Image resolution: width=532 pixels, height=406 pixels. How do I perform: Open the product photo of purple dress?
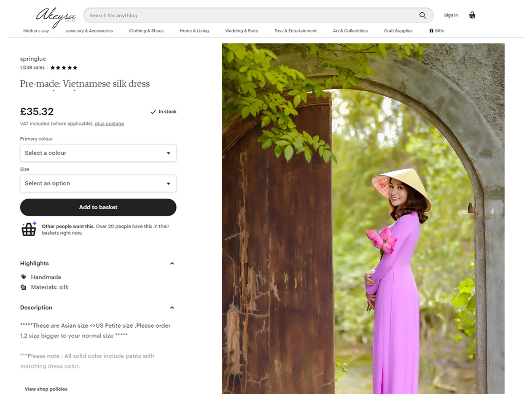point(363,219)
